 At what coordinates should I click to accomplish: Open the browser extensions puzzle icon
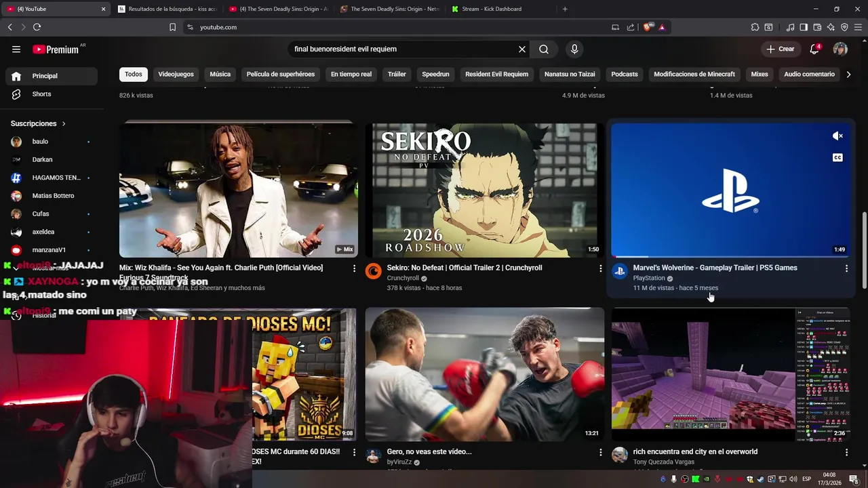click(755, 27)
